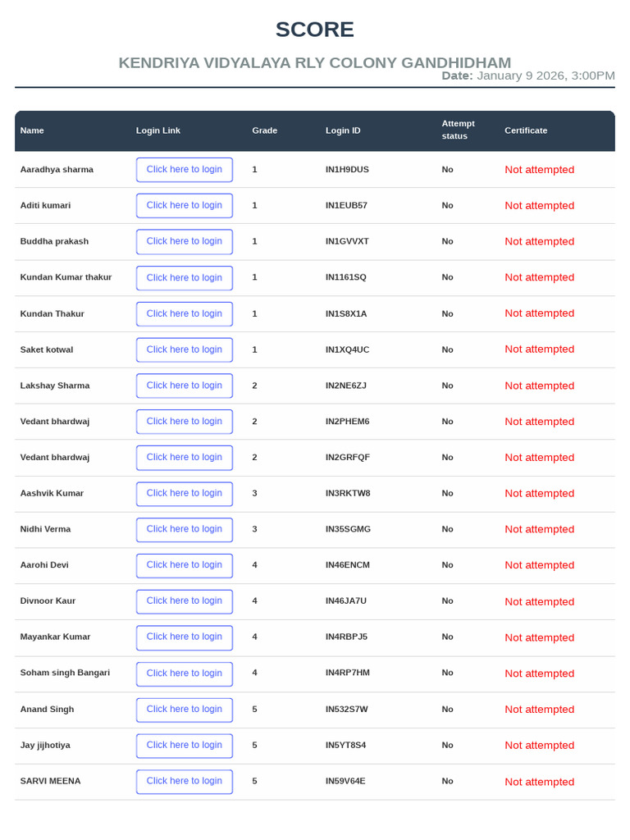Click login button for Aaradhya sharma

pos(185,169)
